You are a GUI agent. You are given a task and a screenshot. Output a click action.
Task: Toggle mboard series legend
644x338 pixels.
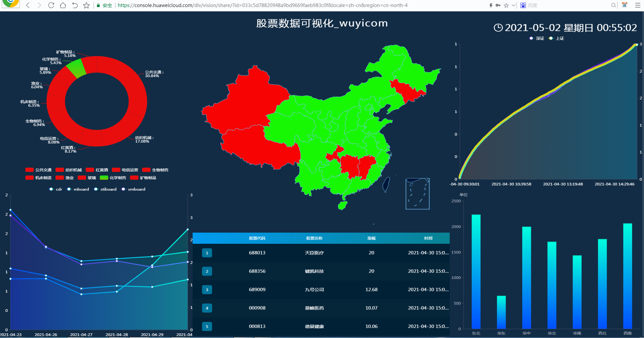(78, 189)
